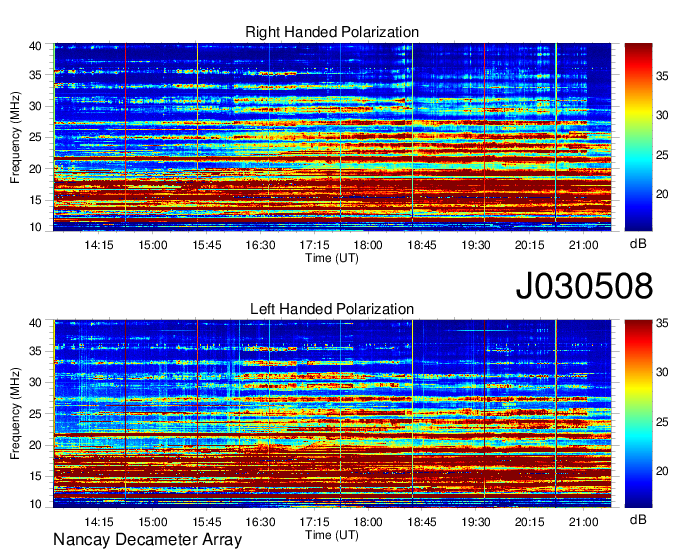The width and height of the screenshot is (680, 552).
Task: Click the "19:30" time tick under Left Handed plot
Action: (476, 522)
